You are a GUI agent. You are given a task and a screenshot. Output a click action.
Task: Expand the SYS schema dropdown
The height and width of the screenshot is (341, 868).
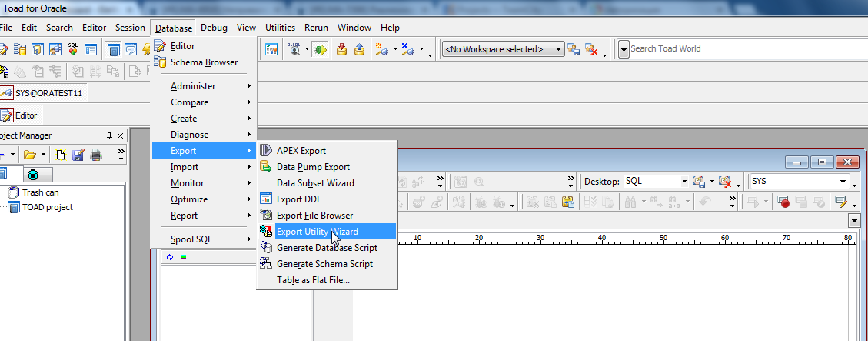853,182
